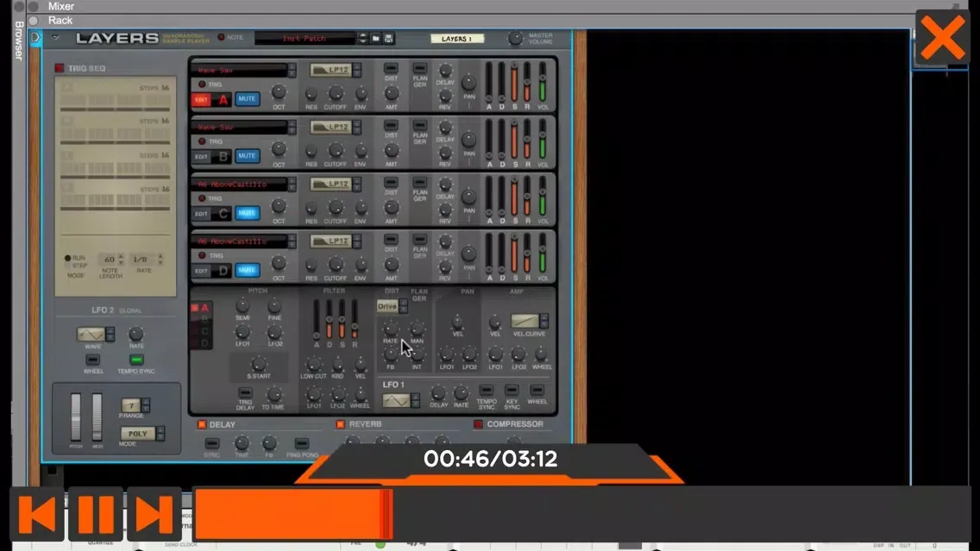Click the flanger RATE knob
Screen dimensions: 980x551
391,329
